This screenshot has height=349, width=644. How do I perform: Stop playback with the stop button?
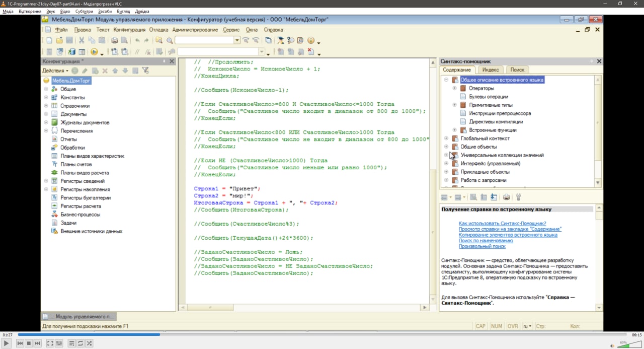pos(29,343)
